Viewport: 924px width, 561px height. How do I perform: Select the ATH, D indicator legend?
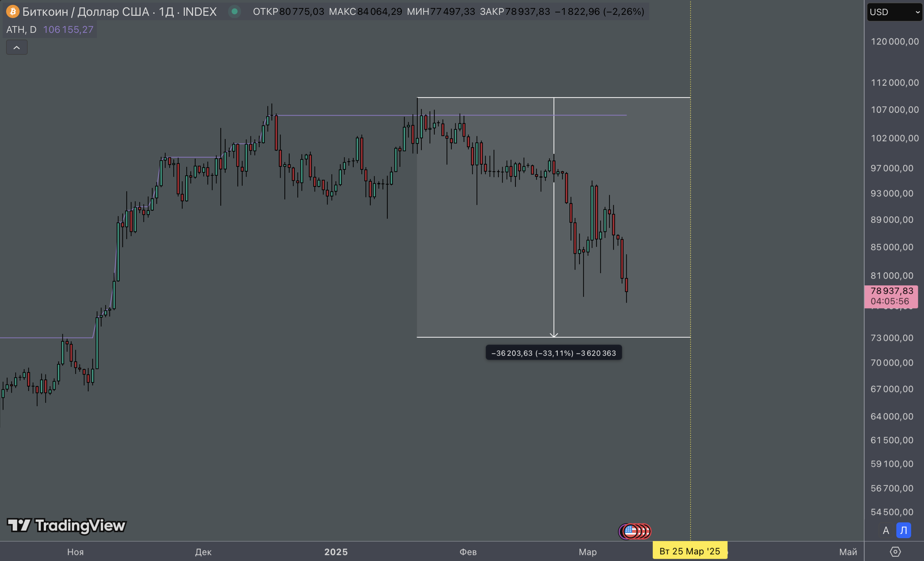pyautogui.click(x=21, y=29)
